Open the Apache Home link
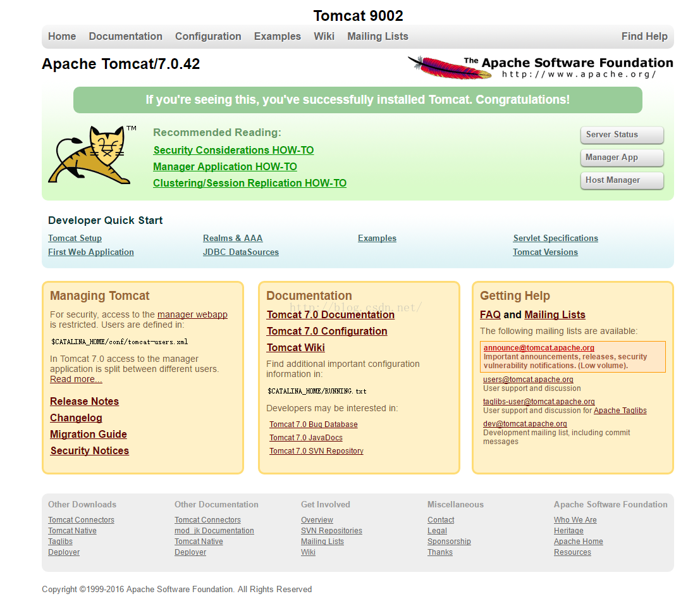Screen dimensions: 700x601 578,541
